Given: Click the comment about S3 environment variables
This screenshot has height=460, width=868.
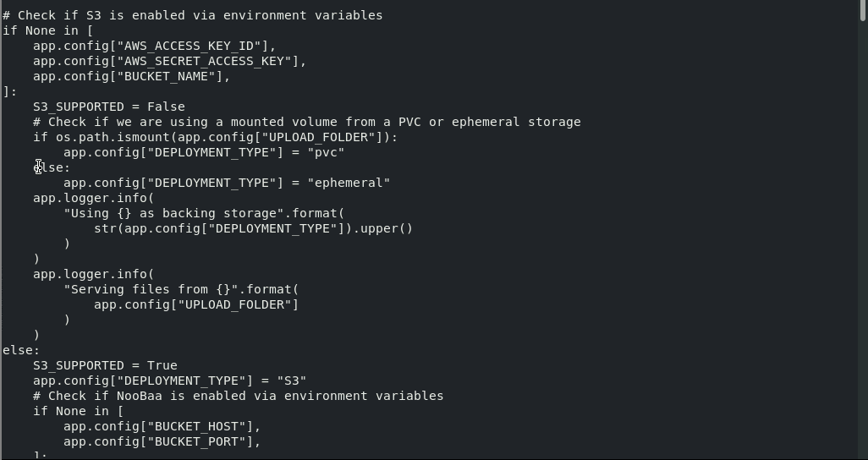Looking at the screenshot, I should pyautogui.click(x=192, y=15).
